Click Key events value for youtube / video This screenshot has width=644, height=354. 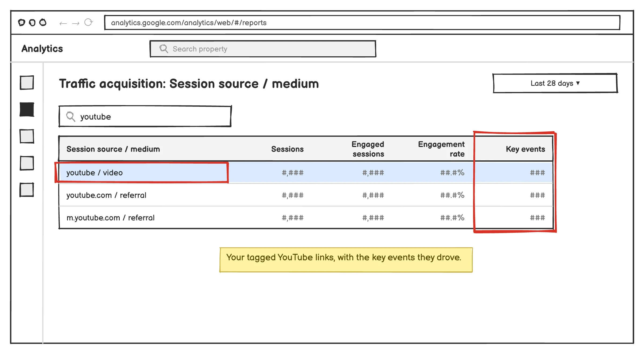(x=537, y=173)
